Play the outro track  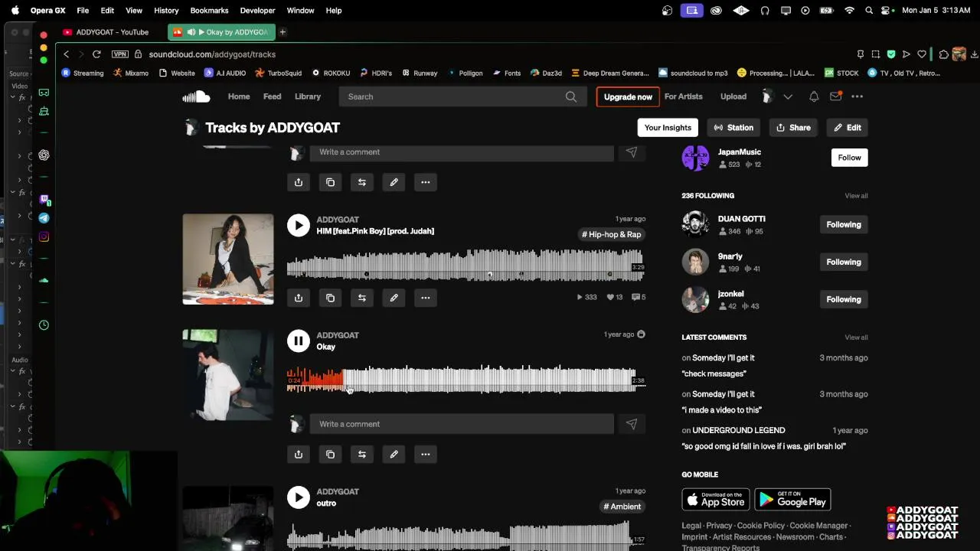click(299, 497)
